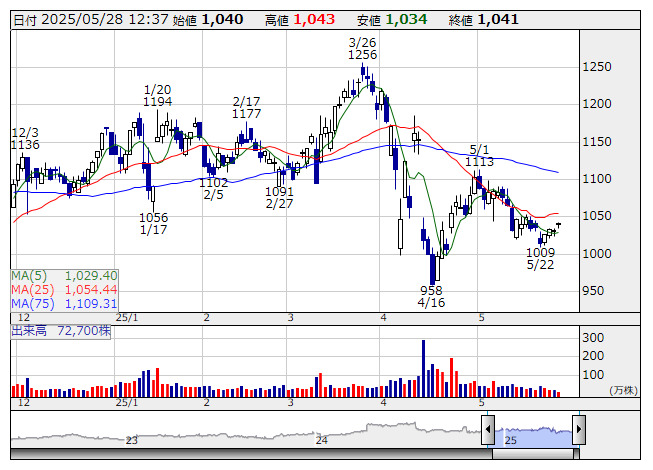The image size is (653, 470).
Task: Click the 12/3 1136 label
Action: 25,139
